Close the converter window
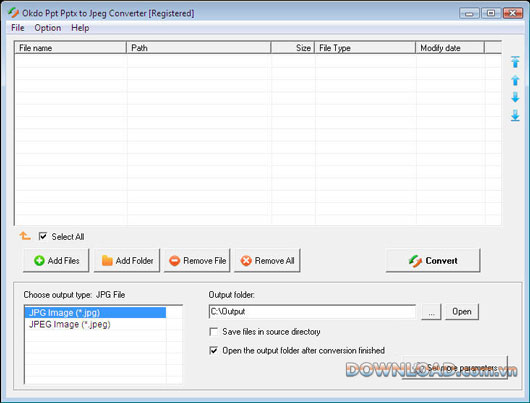The width and height of the screenshot is (530, 403). (513, 13)
